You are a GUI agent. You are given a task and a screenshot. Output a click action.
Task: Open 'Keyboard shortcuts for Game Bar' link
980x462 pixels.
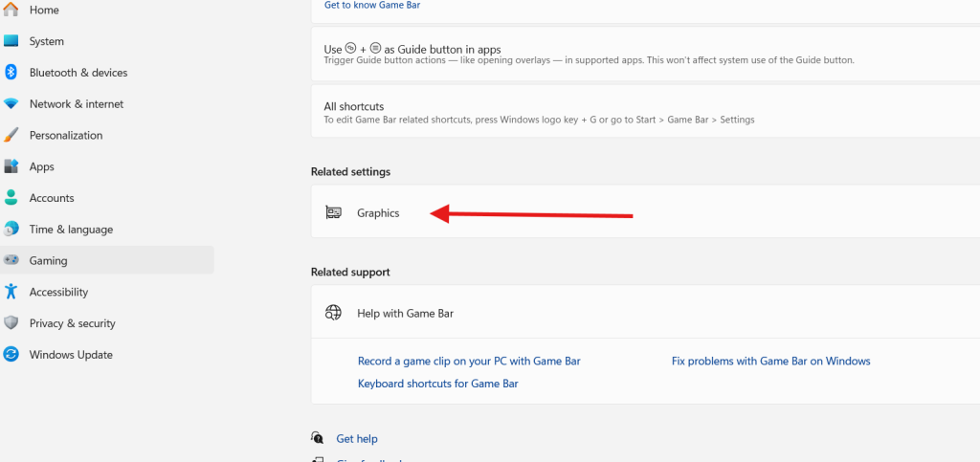point(438,384)
